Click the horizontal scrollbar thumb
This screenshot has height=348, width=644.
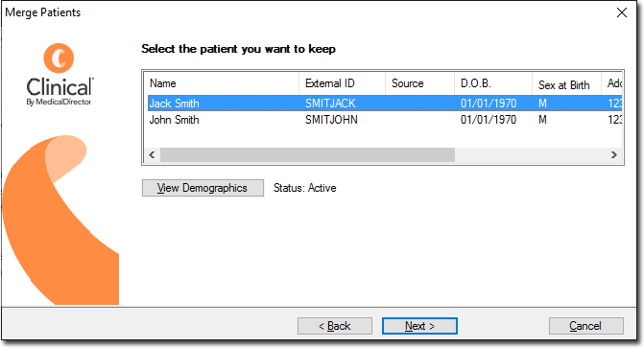click(x=307, y=154)
